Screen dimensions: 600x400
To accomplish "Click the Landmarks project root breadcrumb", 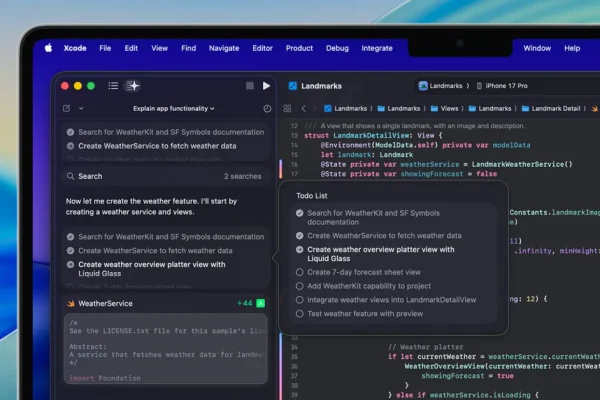I will point(346,109).
